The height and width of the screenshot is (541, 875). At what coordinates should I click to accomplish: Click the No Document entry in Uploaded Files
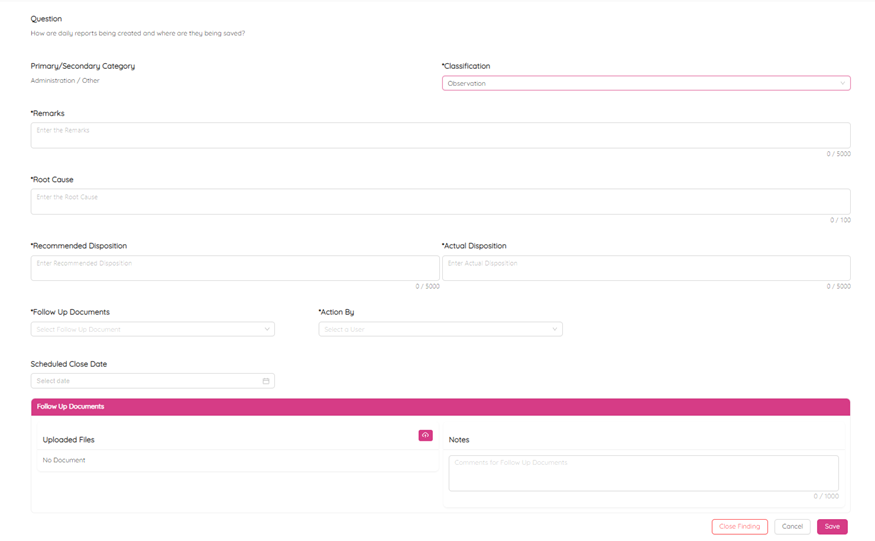[64, 461]
